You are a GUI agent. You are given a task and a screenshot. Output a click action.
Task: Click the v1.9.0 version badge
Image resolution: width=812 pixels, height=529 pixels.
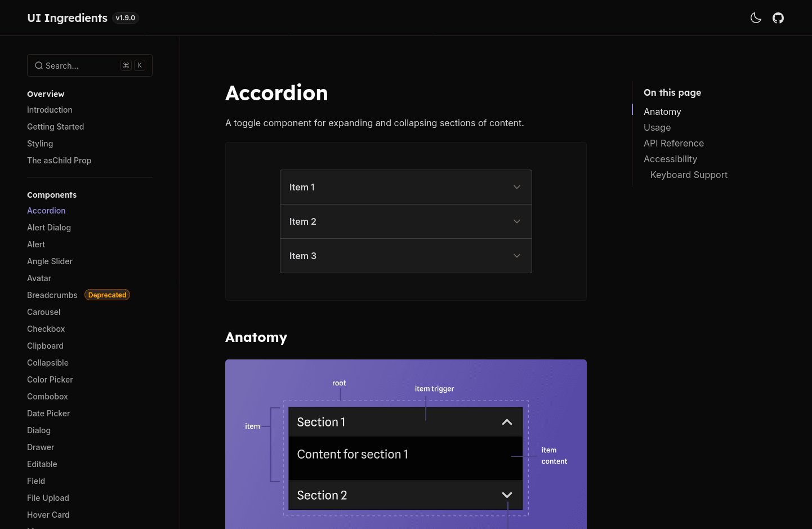(x=126, y=18)
